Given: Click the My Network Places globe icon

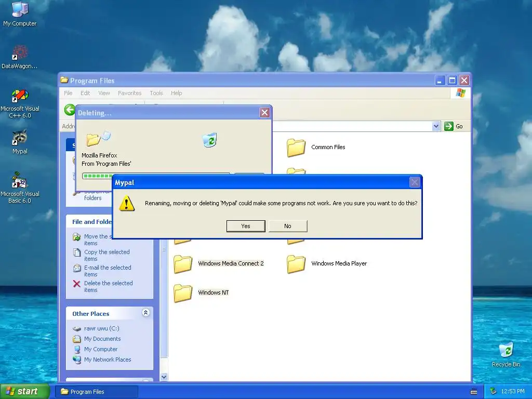Looking at the screenshot, I should coord(77,360).
